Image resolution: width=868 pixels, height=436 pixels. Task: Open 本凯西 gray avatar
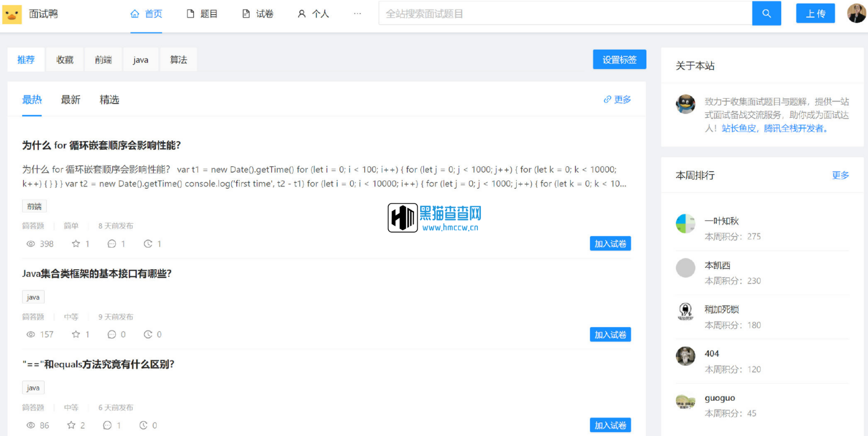tap(685, 268)
